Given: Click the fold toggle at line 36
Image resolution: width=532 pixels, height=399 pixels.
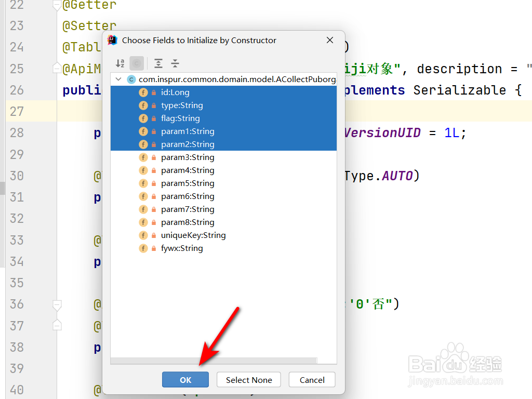Looking at the screenshot, I should coord(57,304).
